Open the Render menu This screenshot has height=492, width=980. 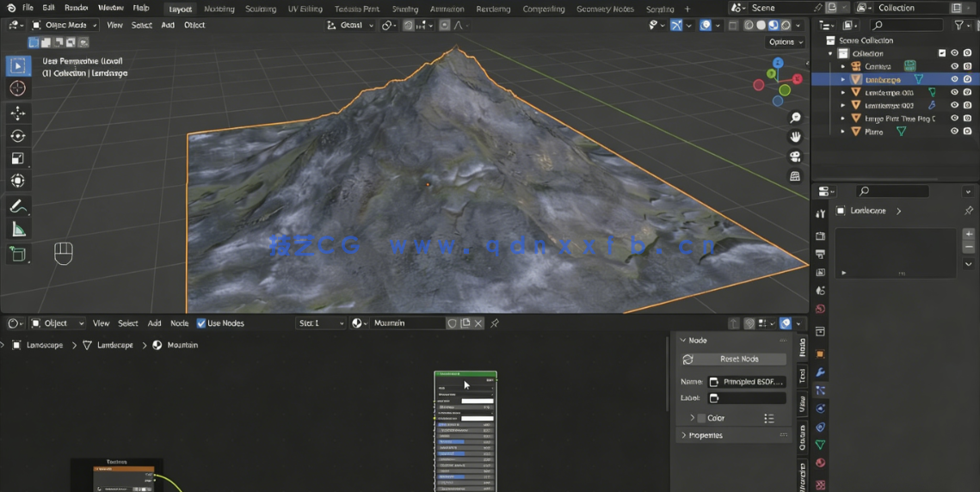(77, 8)
